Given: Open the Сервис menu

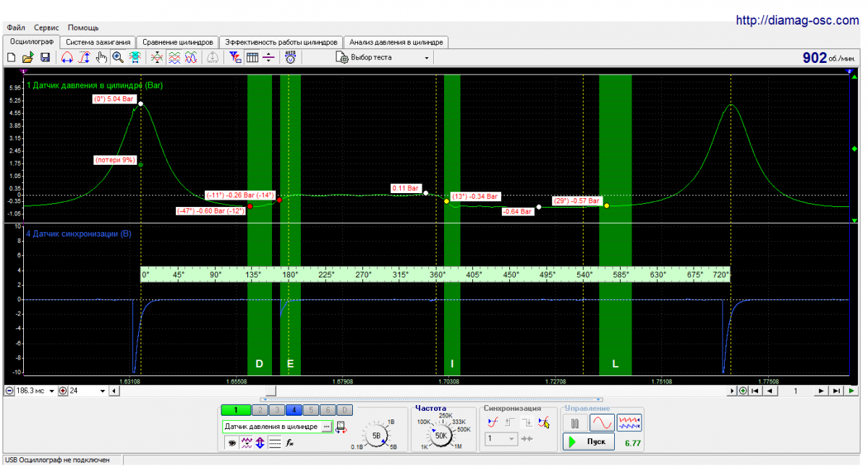Looking at the screenshot, I should click(x=47, y=27).
